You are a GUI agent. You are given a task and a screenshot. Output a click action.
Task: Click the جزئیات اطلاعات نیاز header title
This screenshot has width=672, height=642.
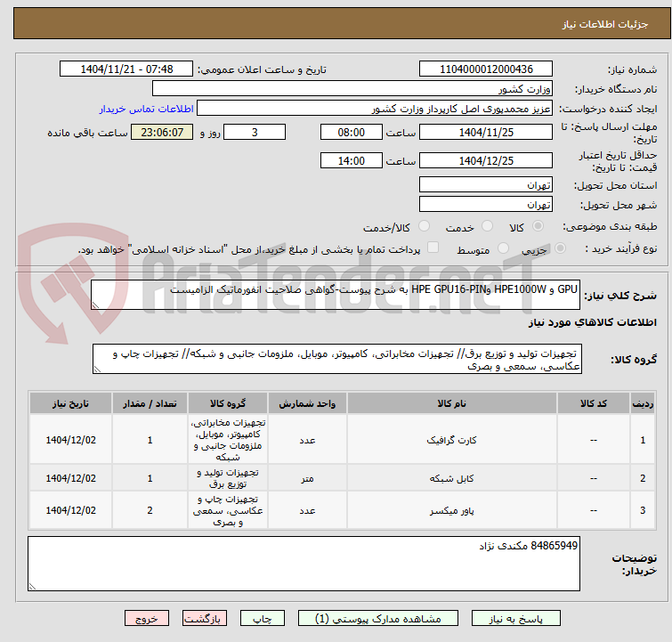point(604,24)
